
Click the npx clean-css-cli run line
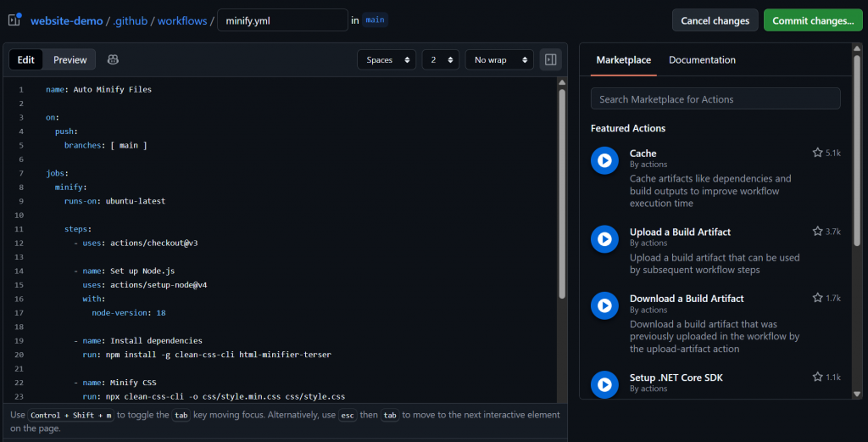point(214,396)
